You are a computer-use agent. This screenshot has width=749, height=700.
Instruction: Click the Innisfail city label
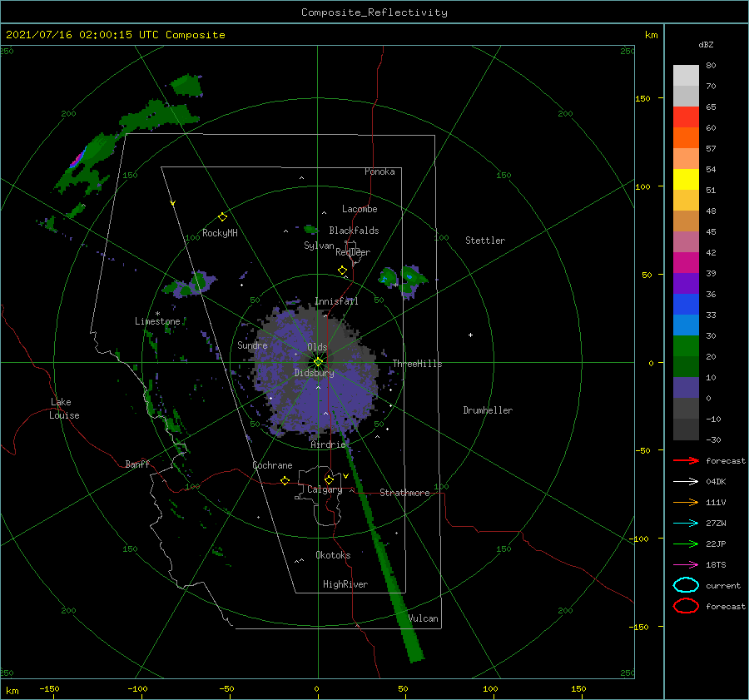(x=336, y=301)
